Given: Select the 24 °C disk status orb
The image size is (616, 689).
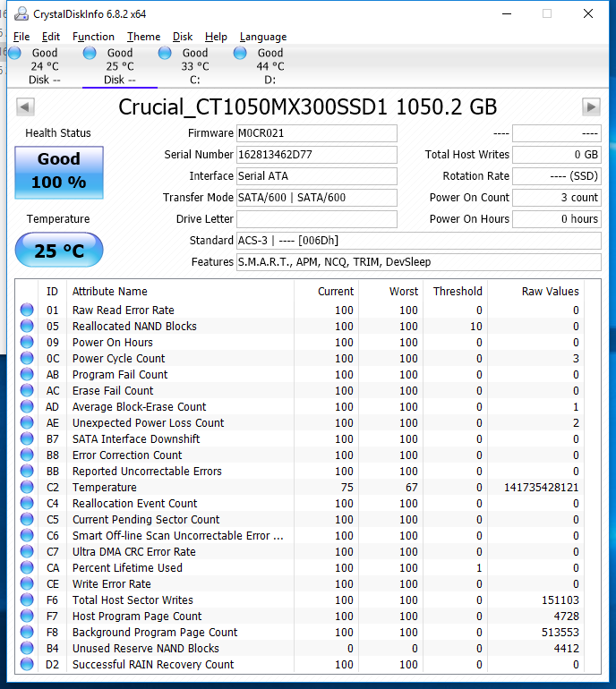Looking at the screenshot, I should pos(15,54).
